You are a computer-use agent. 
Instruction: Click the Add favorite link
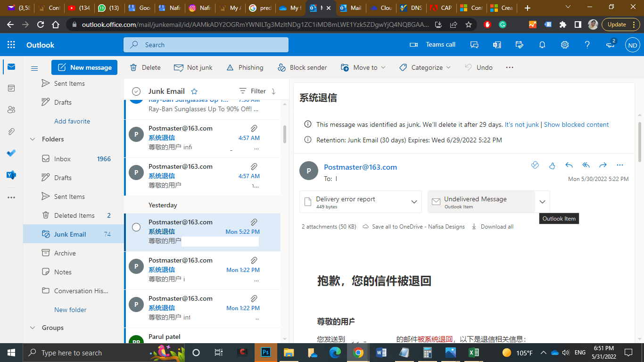tap(72, 121)
